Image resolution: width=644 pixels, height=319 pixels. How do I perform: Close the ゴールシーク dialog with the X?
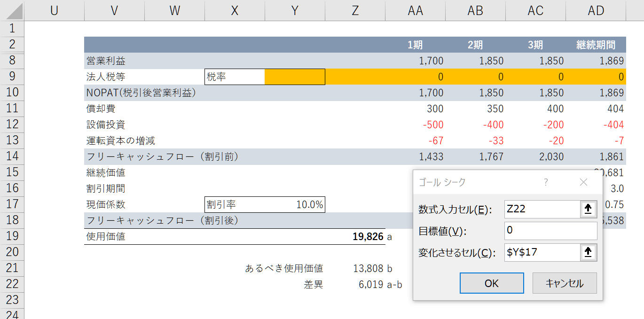(583, 182)
